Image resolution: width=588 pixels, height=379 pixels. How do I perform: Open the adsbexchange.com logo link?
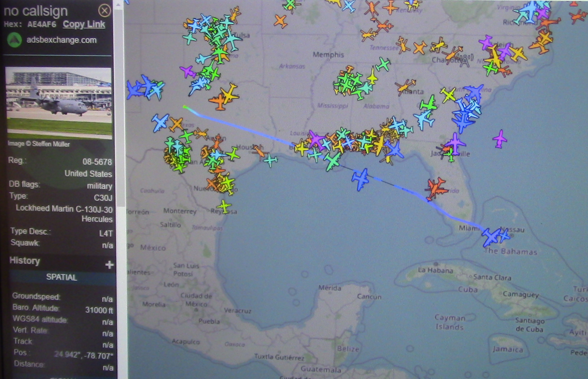tap(15, 40)
